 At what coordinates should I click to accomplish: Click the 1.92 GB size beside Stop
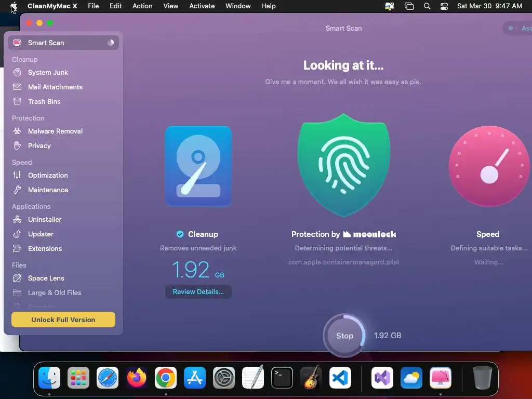(388, 336)
